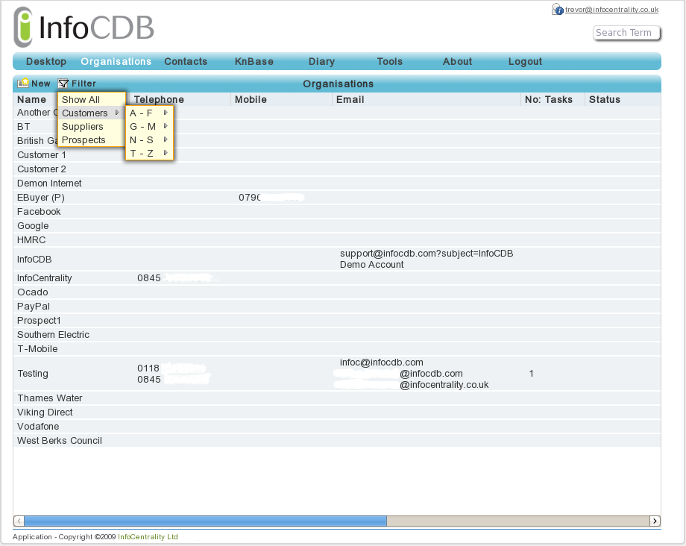Image resolution: width=686 pixels, height=546 pixels.
Task: Click the horizontal scrollbar left arrow
Action: [19, 521]
